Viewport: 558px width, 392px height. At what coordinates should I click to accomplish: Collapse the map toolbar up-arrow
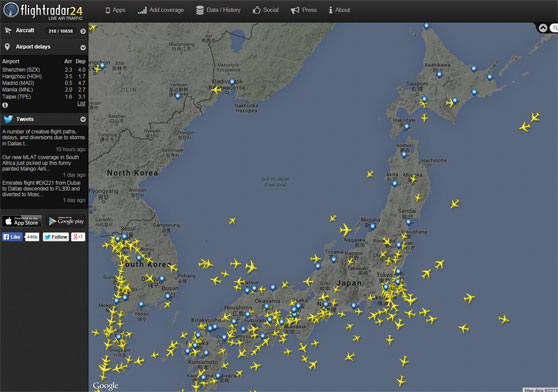tap(543, 28)
